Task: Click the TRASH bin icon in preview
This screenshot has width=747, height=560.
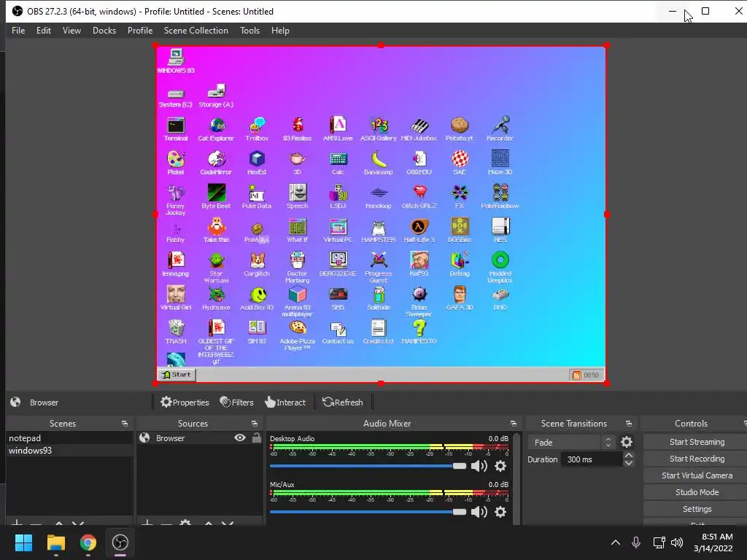Action: click(x=176, y=328)
